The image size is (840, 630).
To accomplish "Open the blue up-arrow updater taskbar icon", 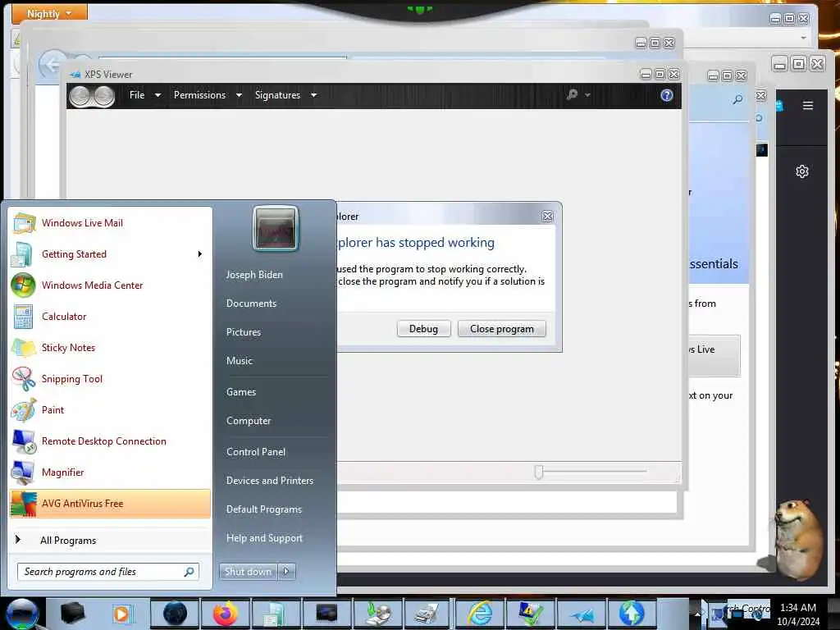I will point(632,613).
